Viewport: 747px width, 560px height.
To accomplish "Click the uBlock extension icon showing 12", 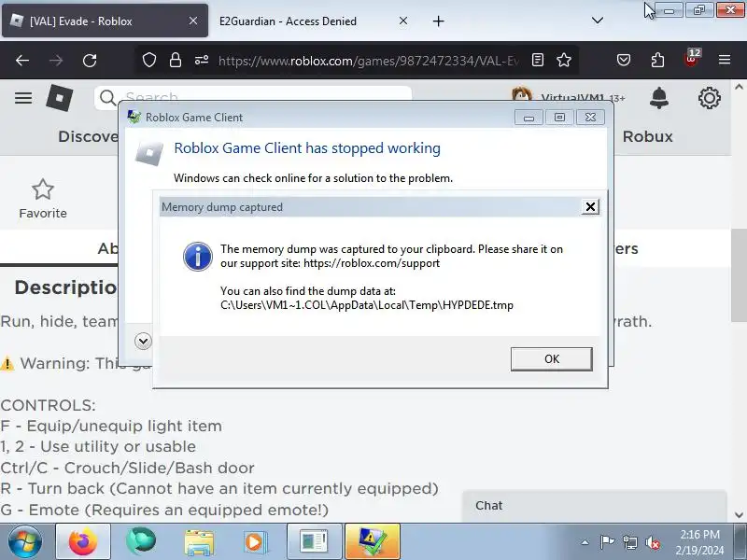I will click(x=692, y=59).
